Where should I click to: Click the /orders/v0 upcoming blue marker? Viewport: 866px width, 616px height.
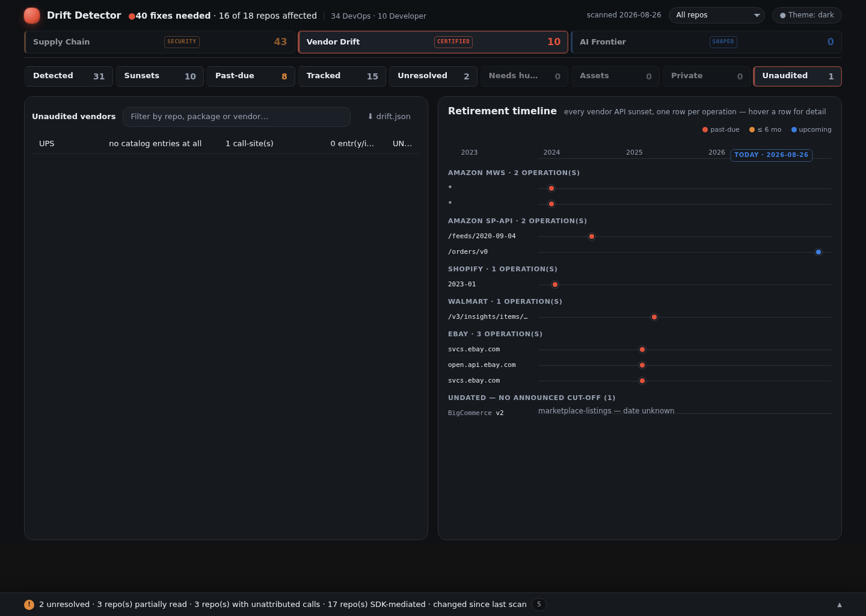click(818, 252)
